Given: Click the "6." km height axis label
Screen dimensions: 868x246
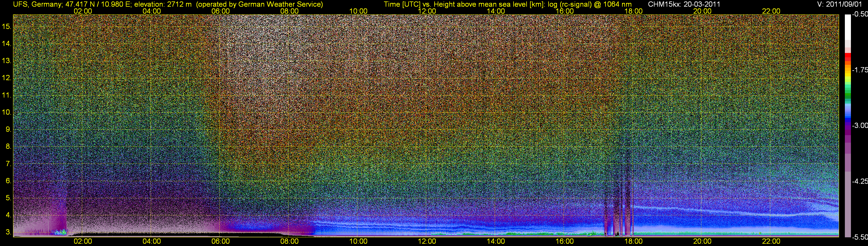Looking at the screenshot, I should point(8,181).
